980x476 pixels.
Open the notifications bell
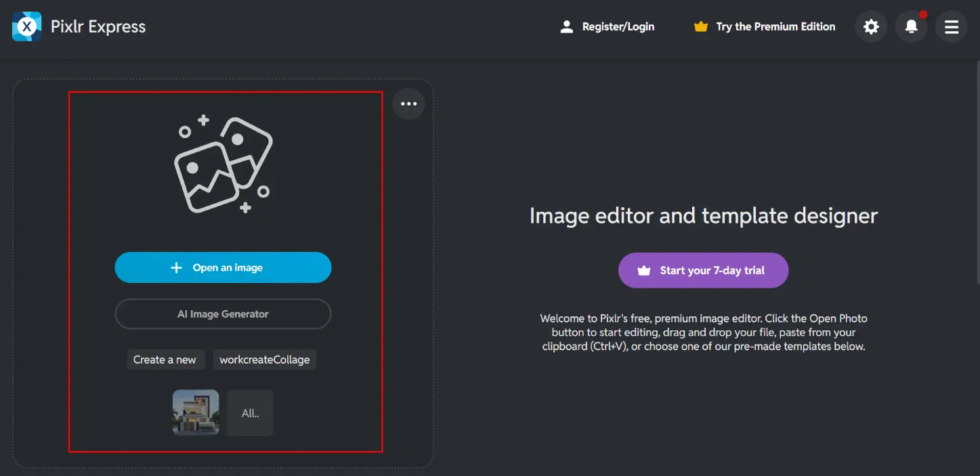pyautogui.click(x=911, y=26)
